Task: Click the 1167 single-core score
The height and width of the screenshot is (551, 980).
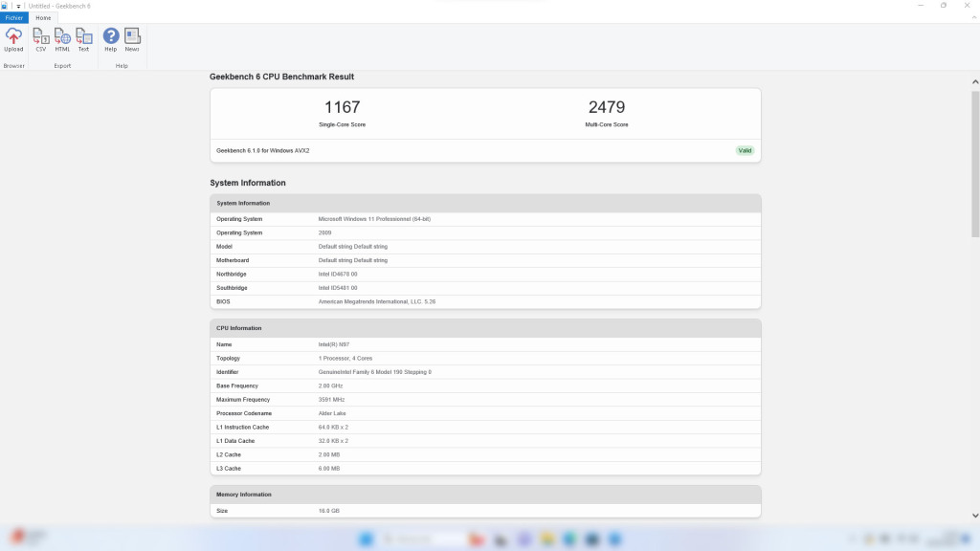Action: click(342, 107)
